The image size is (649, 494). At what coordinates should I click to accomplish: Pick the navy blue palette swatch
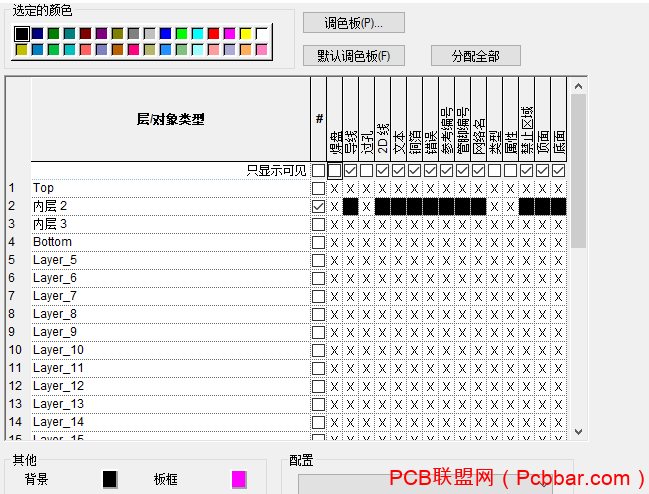(x=38, y=34)
